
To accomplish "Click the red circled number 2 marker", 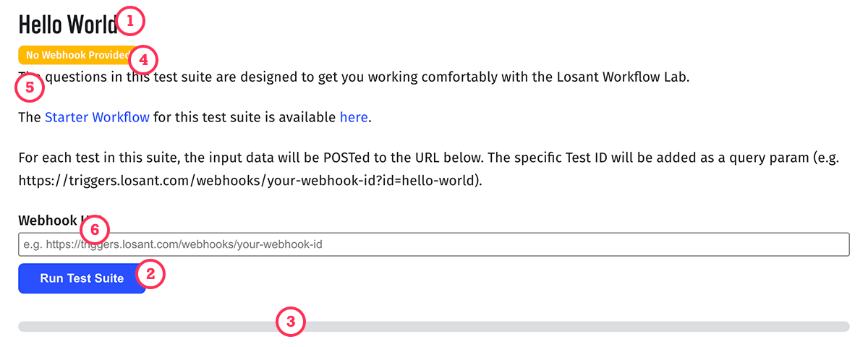I will pyautogui.click(x=150, y=274).
